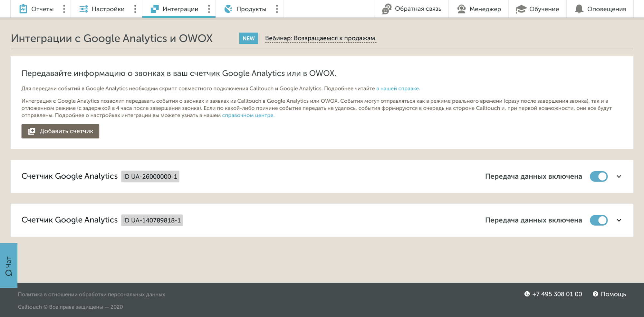
Task: Disable data transfer for counter UA-26000000-1
Action: click(599, 176)
